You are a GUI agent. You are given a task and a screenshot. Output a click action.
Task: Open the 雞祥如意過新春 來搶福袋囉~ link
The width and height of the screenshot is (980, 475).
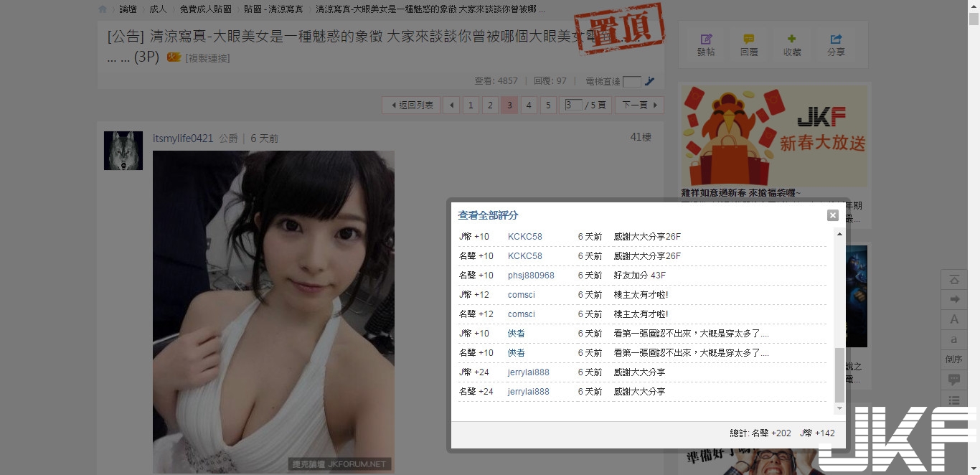[741, 193]
